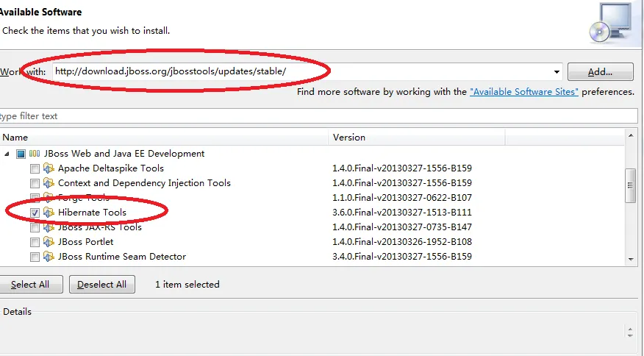Click the Hibernate Tools feature icon
This screenshot has width=644, height=356.
pyautogui.click(x=49, y=213)
